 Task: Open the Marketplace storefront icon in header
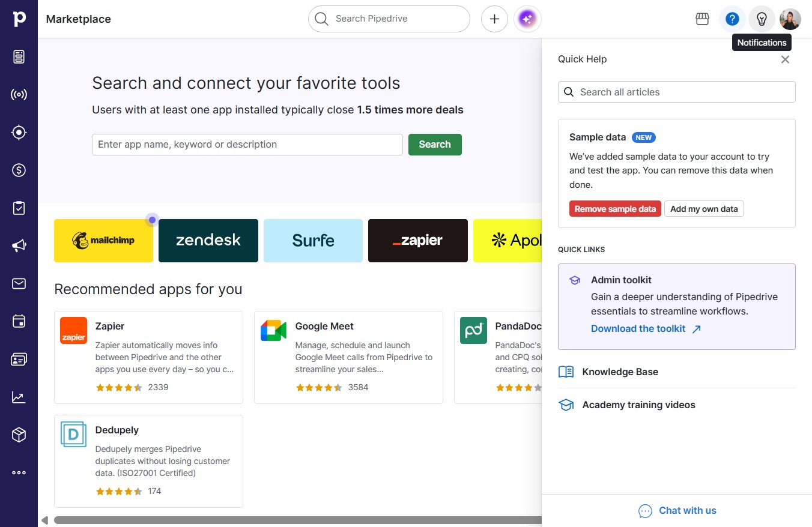[703, 19]
